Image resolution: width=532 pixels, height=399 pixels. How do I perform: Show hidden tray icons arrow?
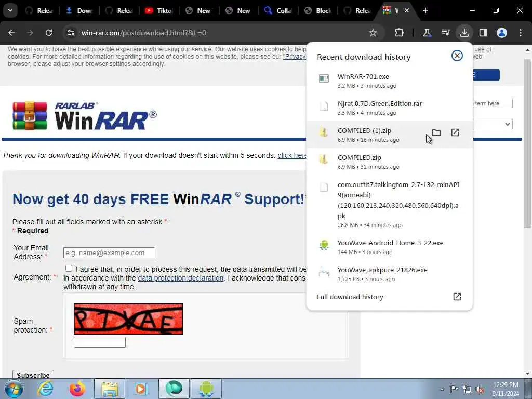coord(442,390)
